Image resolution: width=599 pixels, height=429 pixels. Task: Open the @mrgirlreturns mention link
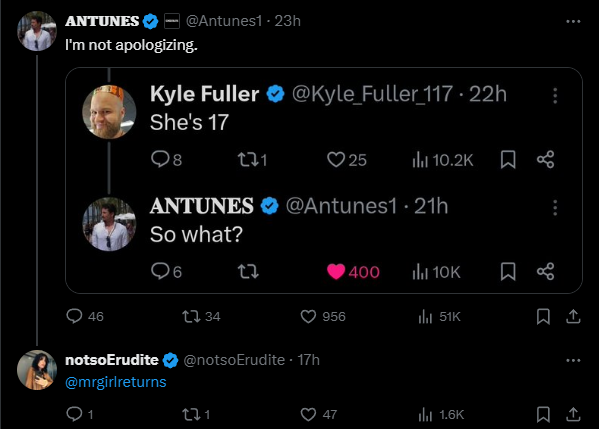click(x=116, y=382)
